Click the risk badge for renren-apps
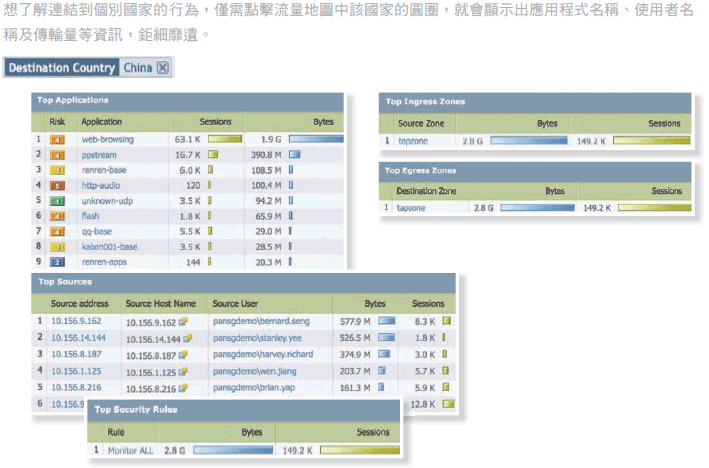 tap(57, 262)
